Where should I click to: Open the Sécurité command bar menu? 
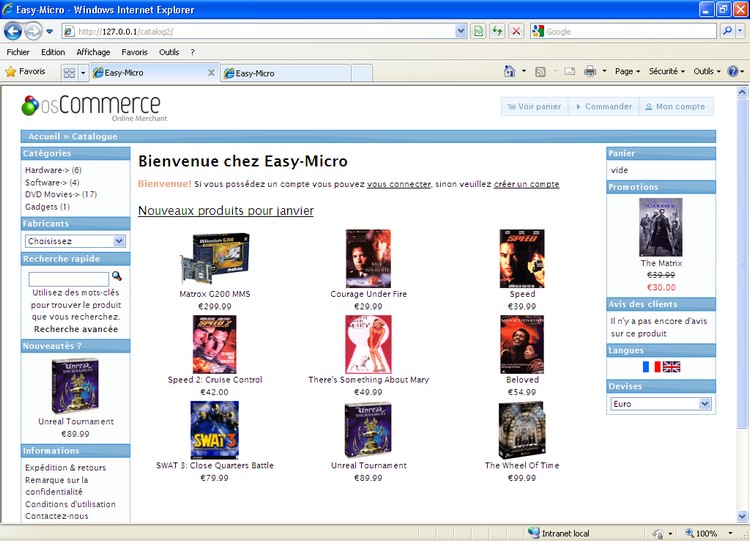[x=667, y=71]
